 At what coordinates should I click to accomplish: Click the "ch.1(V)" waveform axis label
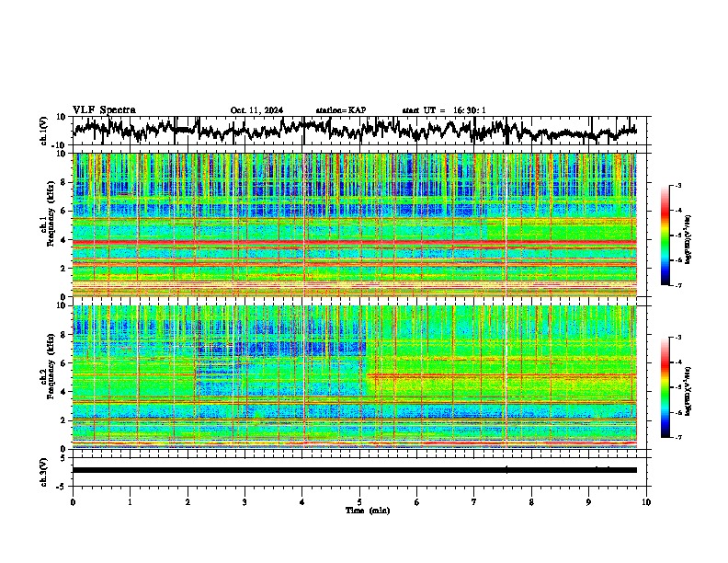(x=44, y=131)
